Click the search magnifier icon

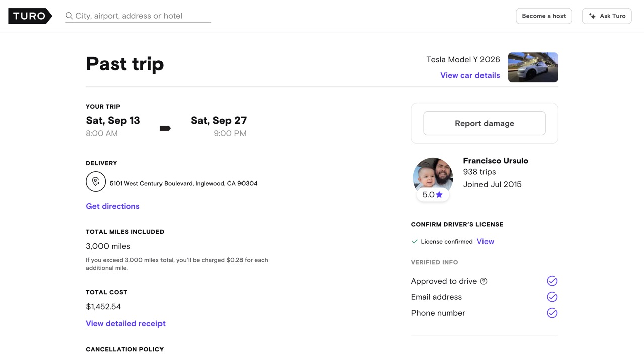(69, 16)
